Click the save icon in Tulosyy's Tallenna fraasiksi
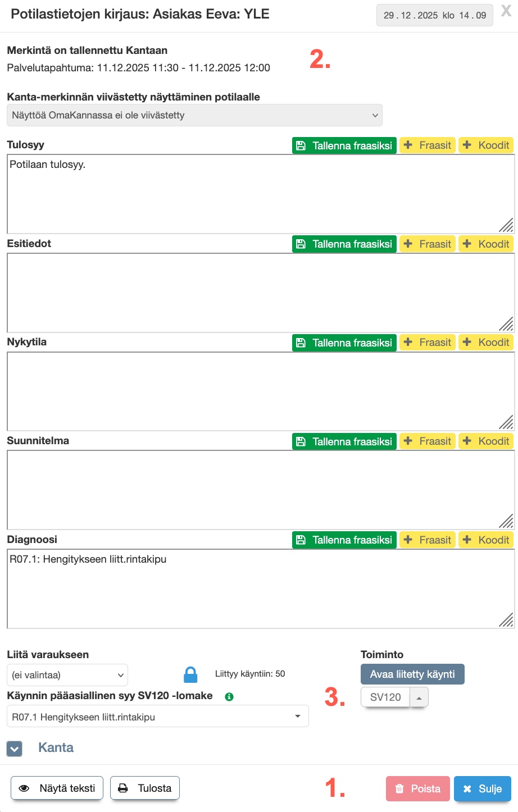 (301, 145)
